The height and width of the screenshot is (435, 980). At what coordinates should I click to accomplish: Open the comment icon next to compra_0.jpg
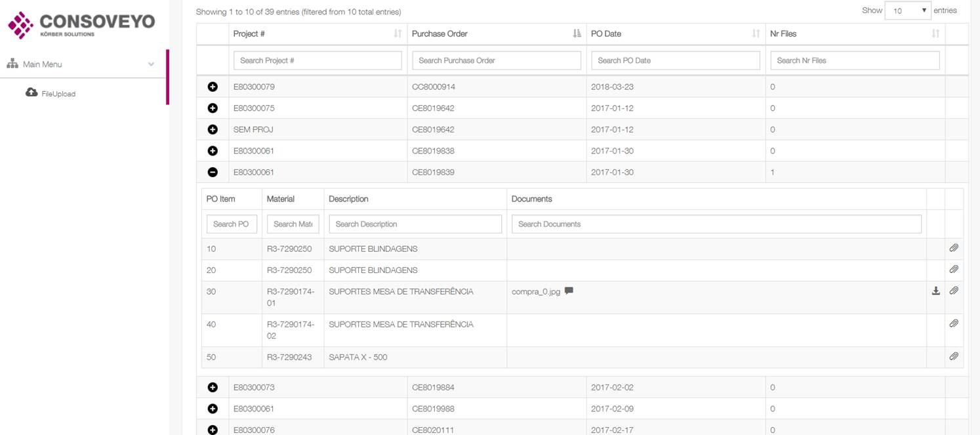(569, 291)
